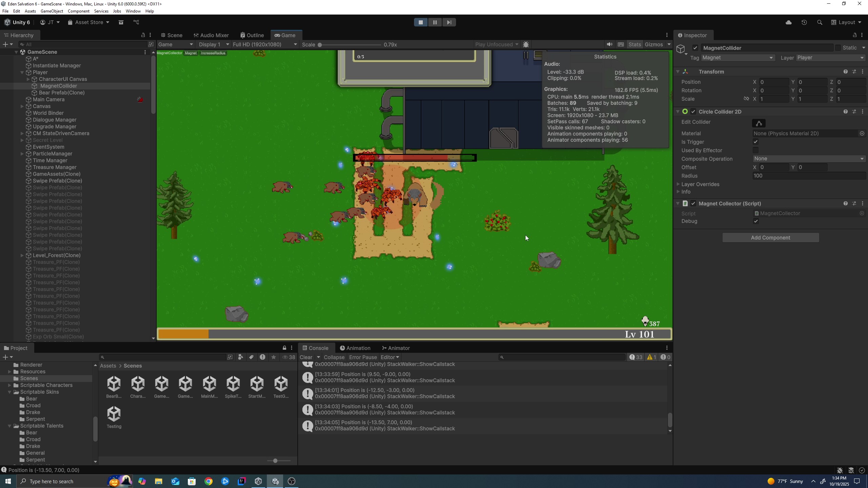Image resolution: width=868 pixels, height=488 pixels.
Task: Clear the console log
Action: click(x=306, y=357)
